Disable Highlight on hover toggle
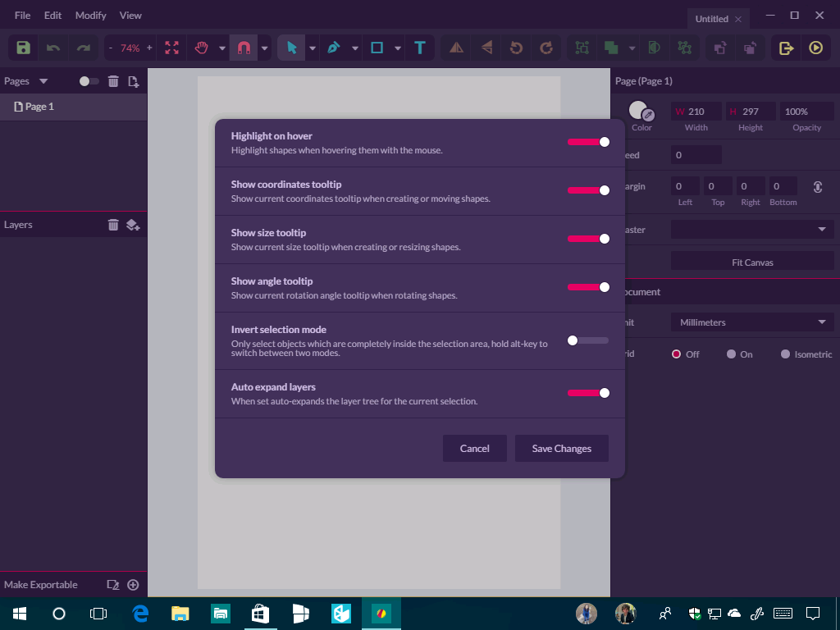The width and height of the screenshot is (840, 630). (x=588, y=142)
